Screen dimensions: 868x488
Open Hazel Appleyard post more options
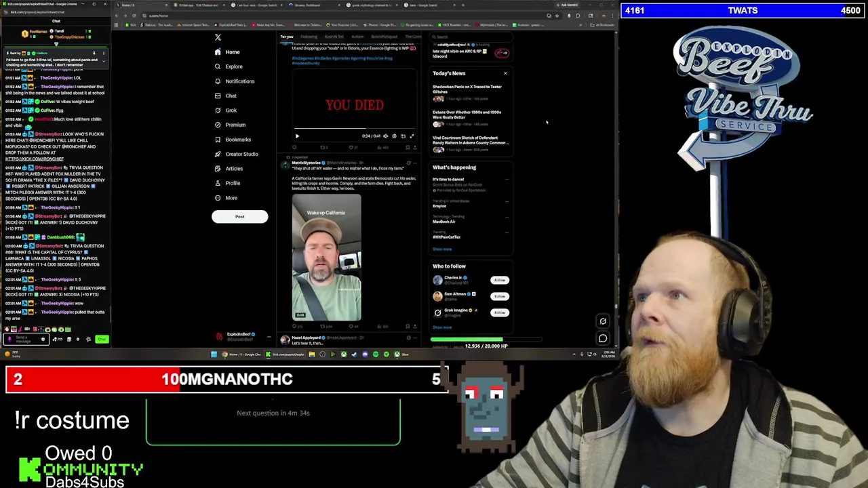415,338
